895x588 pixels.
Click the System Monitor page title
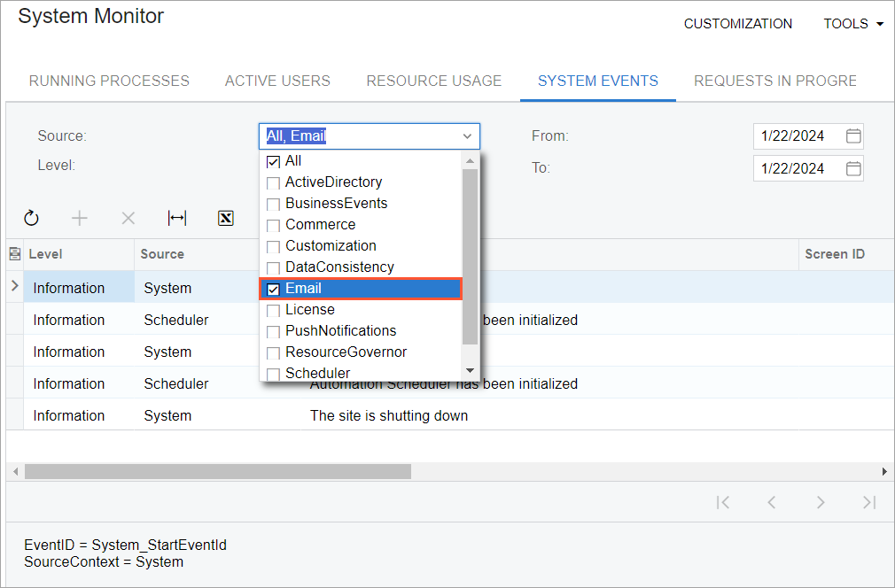tap(90, 16)
